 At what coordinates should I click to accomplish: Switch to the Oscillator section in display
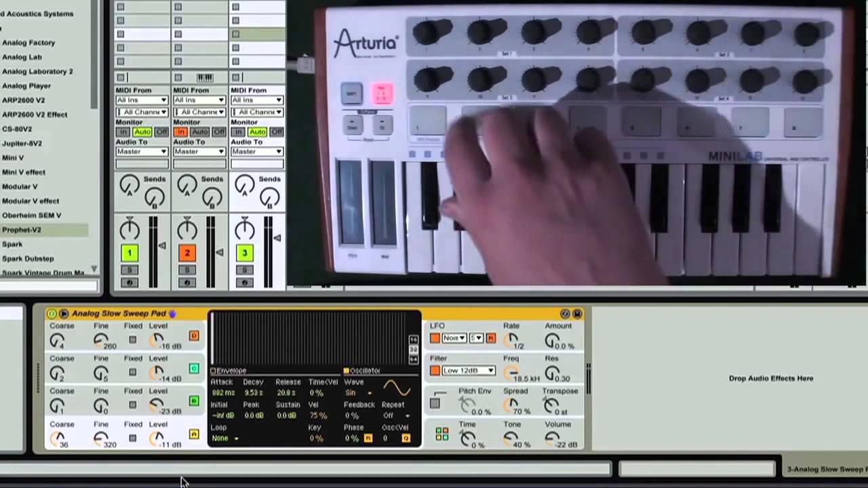coord(362,371)
